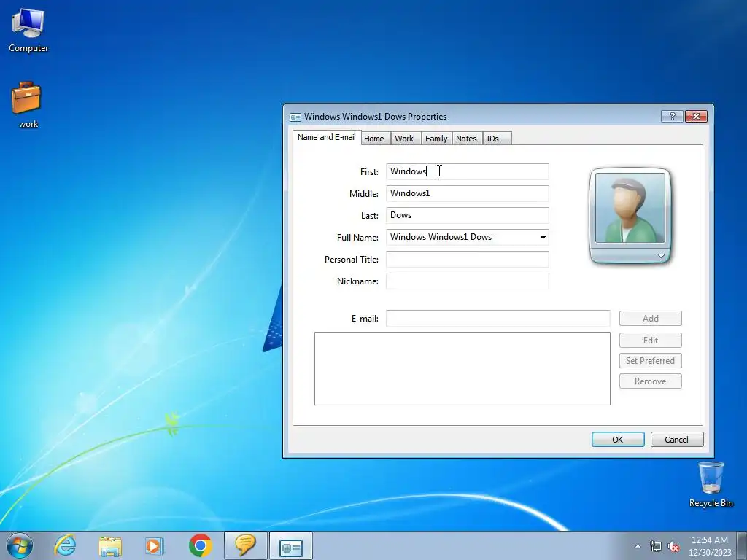
Task: Expand the Full Name dropdown arrow
Action: pos(543,237)
